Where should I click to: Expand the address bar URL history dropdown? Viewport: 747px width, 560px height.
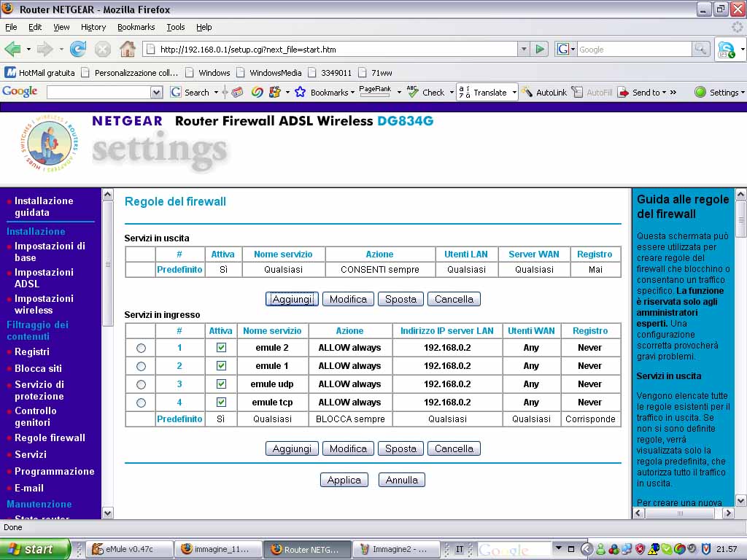point(524,49)
